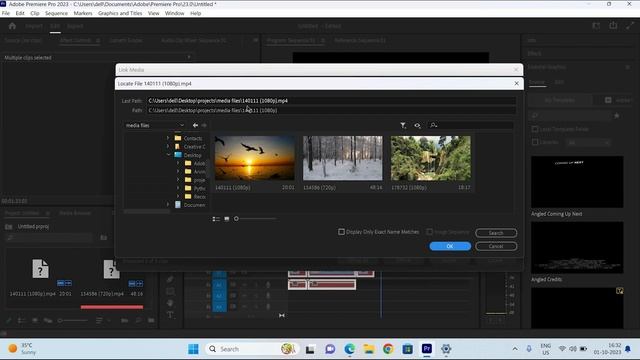The width and height of the screenshot is (640, 360).
Task: Select the Hand tool in timeline toolbar
Action: point(170,303)
